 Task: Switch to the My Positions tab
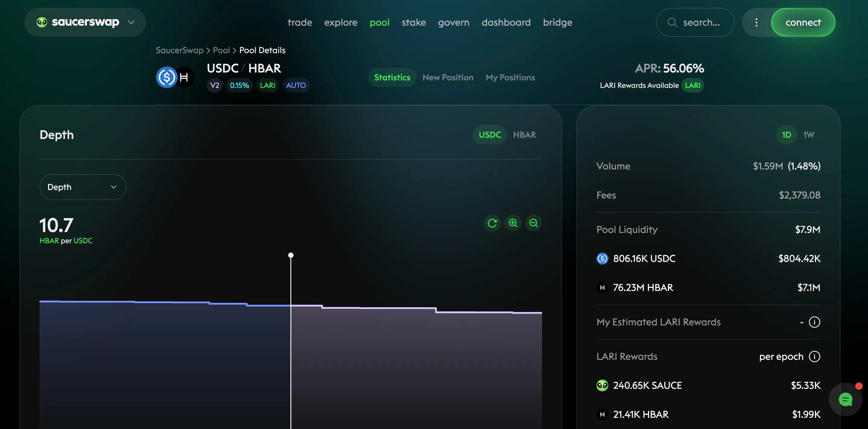click(x=510, y=78)
